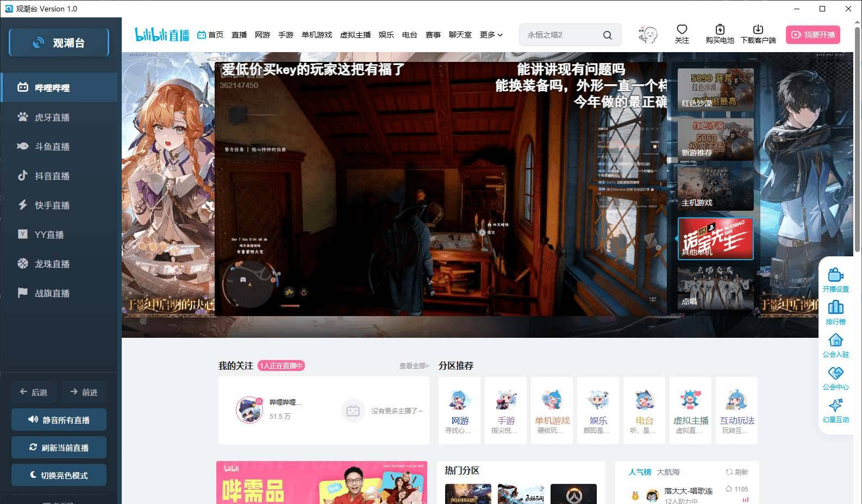The height and width of the screenshot is (504, 862).
Task: Select the 其他单机 stream thumbnail
Action: [715, 239]
